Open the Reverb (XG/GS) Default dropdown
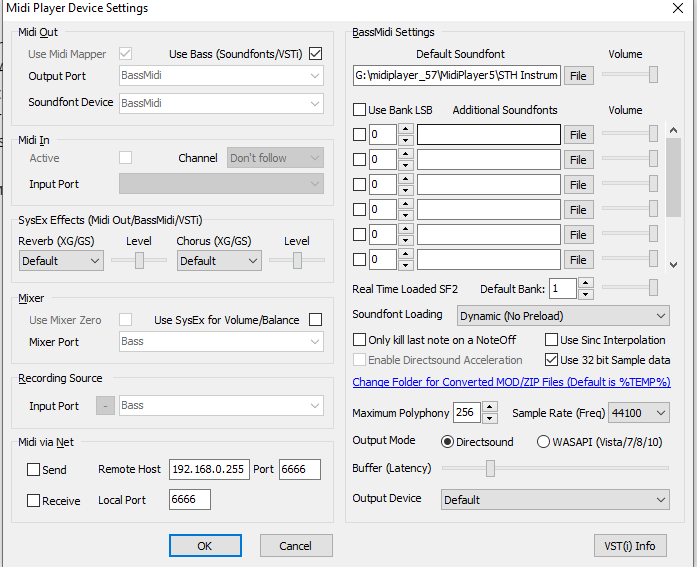This screenshot has height=567, width=697. [x=61, y=260]
